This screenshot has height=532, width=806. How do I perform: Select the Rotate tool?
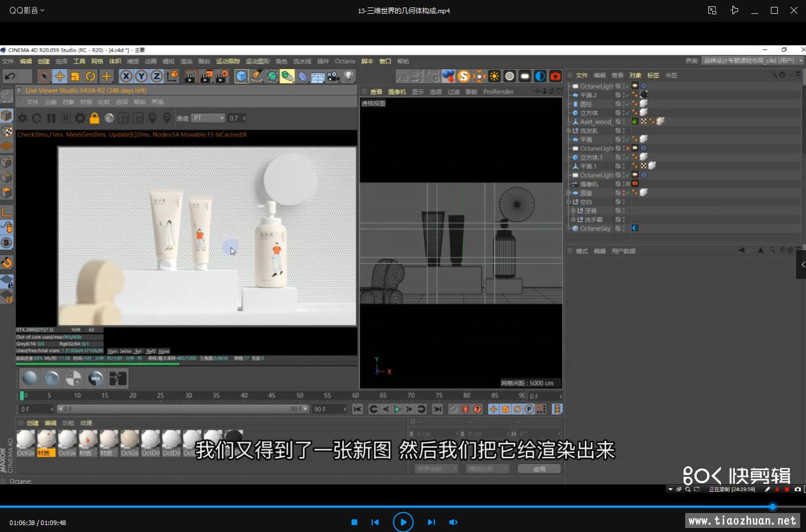coord(90,76)
